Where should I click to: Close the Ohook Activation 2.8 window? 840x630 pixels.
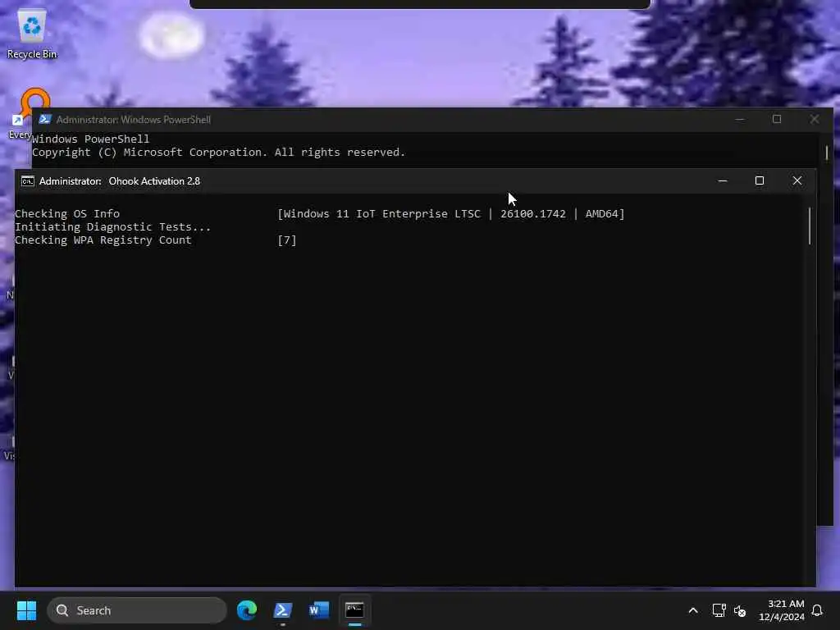pyautogui.click(x=797, y=180)
